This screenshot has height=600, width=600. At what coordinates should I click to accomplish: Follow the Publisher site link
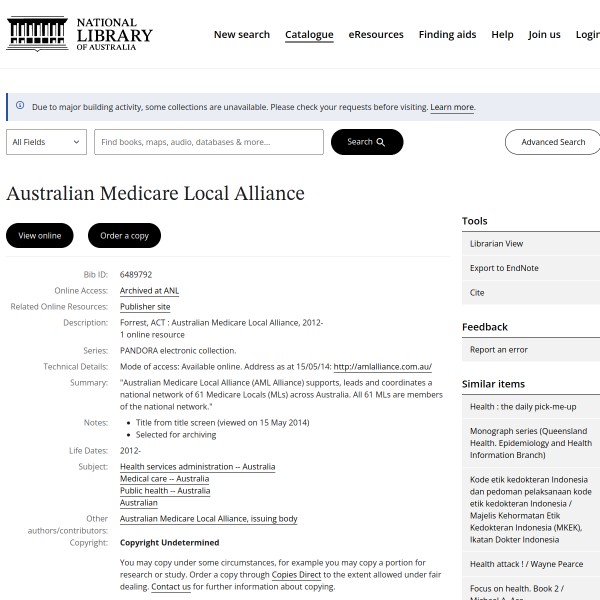pos(145,307)
